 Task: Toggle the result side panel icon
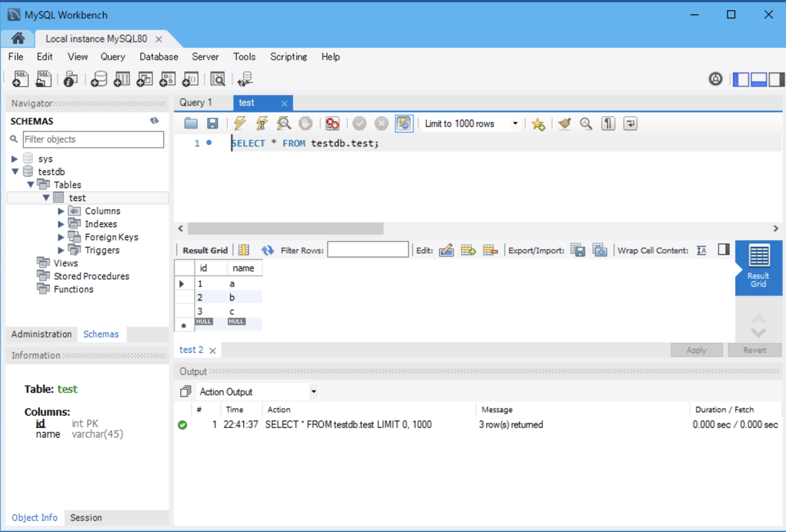(x=724, y=250)
